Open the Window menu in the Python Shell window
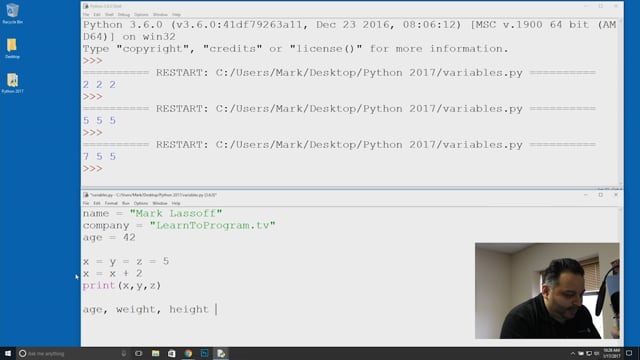This screenshot has height=360, width=640. coord(160,15)
